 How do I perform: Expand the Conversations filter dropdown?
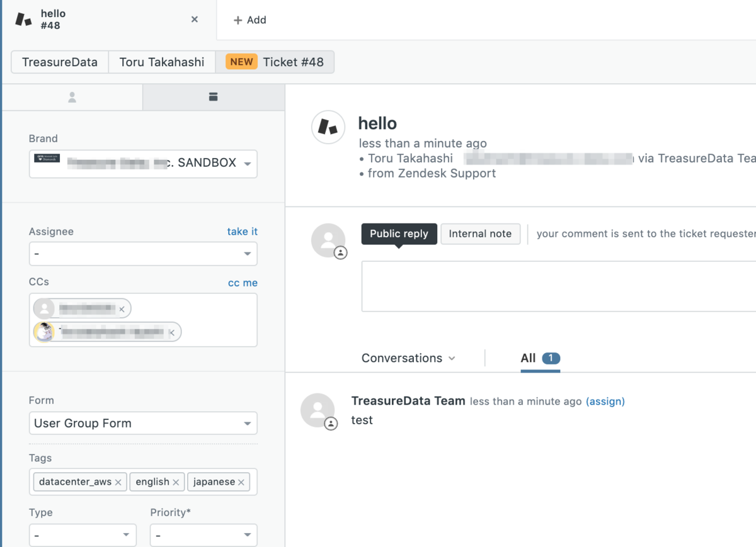[x=408, y=358]
